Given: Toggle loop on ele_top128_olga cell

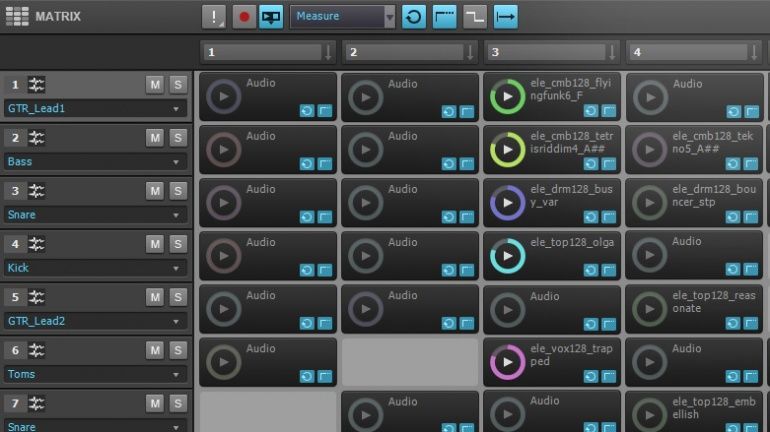Looking at the screenshot, I should (x=590, y=270).
